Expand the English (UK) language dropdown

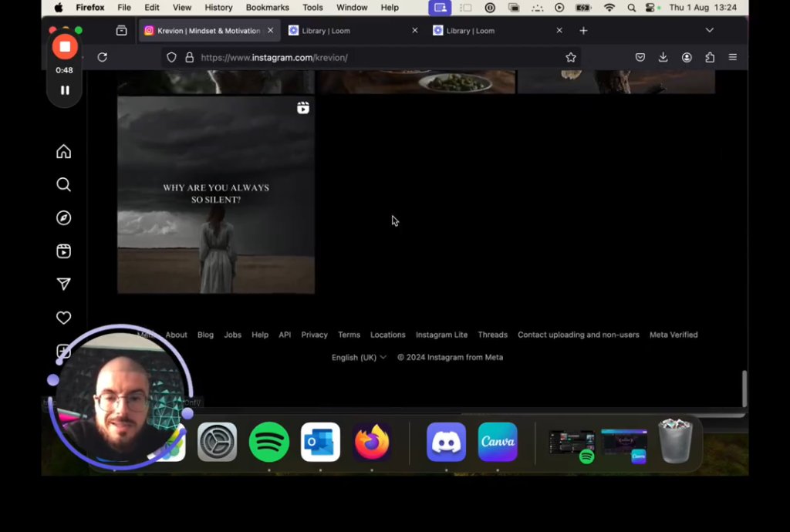[359, 357]
